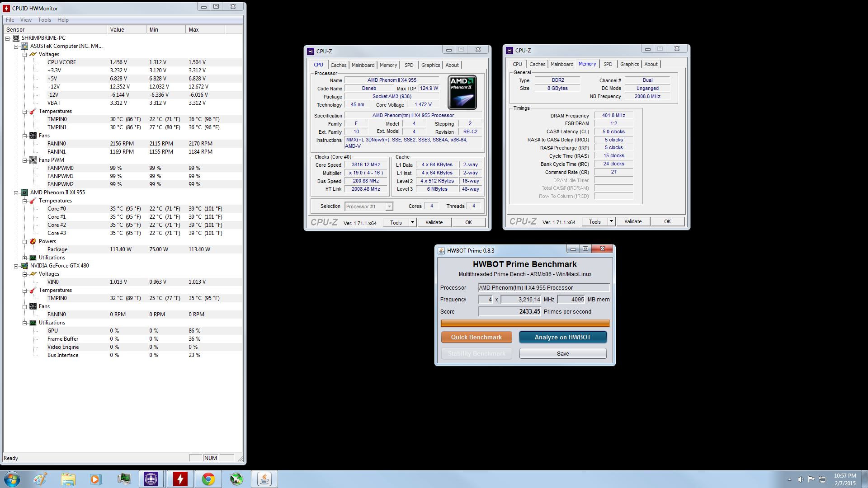Open Tools dropdown arrow in CPU-Z Memory window

[x=611, y=221]
